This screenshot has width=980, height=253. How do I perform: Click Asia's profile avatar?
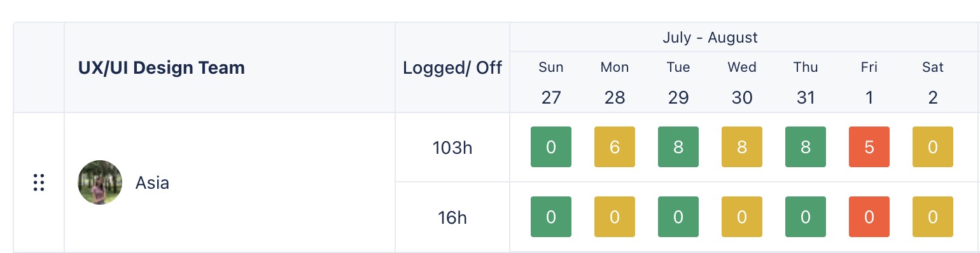click(x=100, y=182)
